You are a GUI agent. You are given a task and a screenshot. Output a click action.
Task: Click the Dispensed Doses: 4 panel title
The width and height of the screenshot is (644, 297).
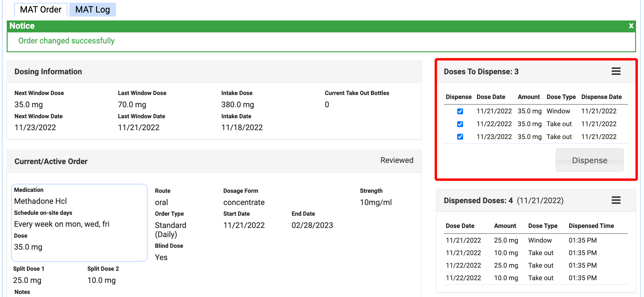(x=478, y=200)
